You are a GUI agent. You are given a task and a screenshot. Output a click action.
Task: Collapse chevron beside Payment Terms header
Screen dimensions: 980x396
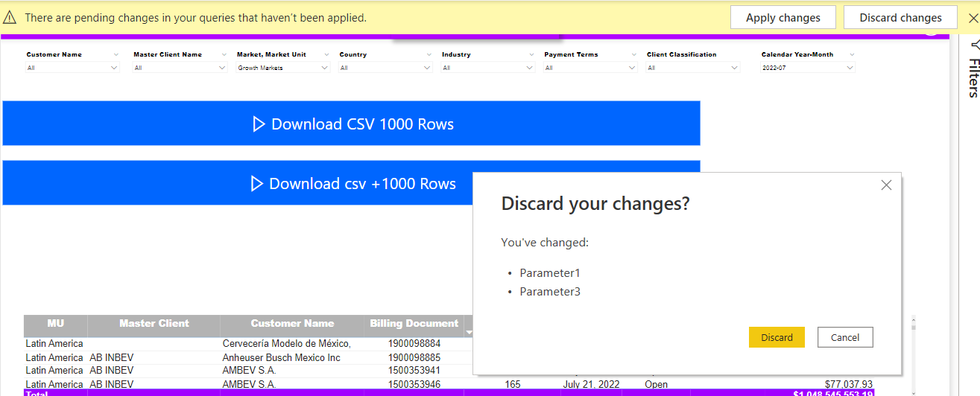click(x=634, y=54)
